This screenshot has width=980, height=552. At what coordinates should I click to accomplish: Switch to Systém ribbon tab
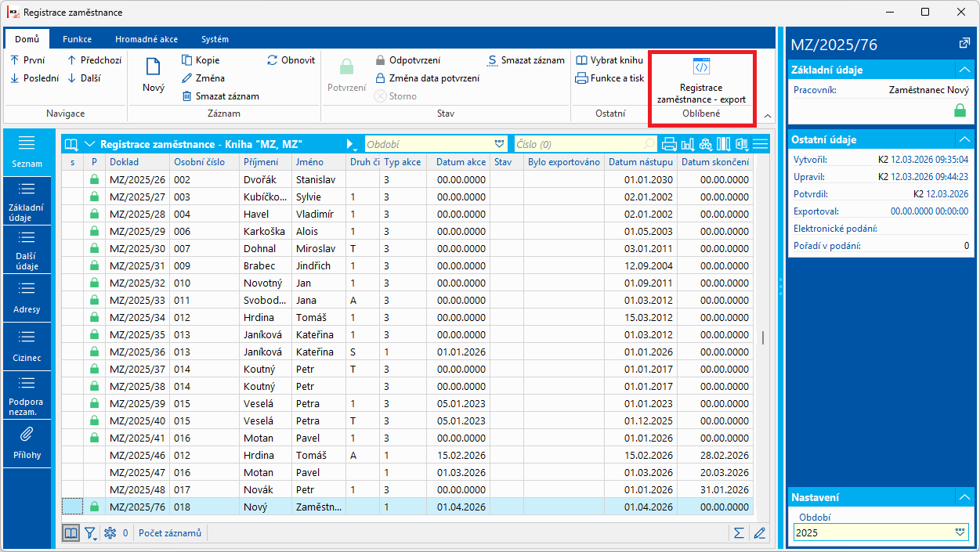215,39
